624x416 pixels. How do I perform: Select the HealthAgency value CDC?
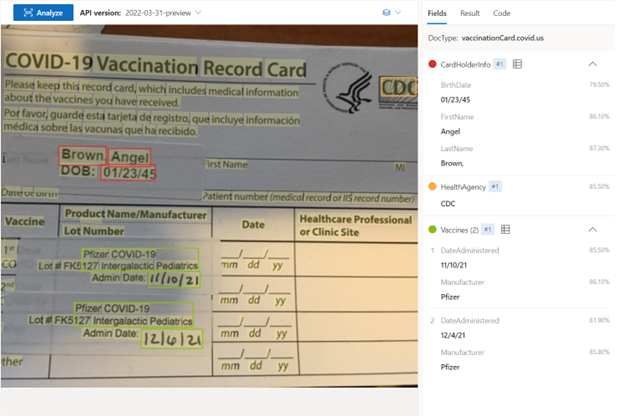pos(448,204)
